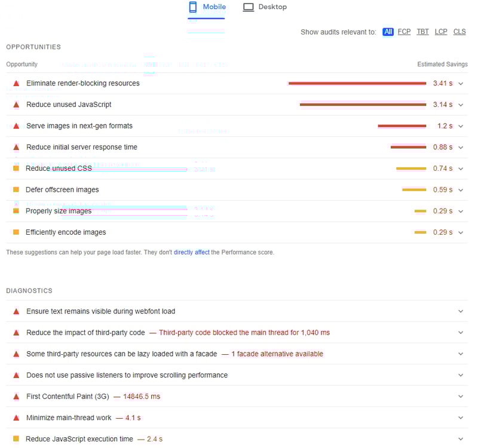Expand lazy loaded with a facade chevron

pos(461,354)
